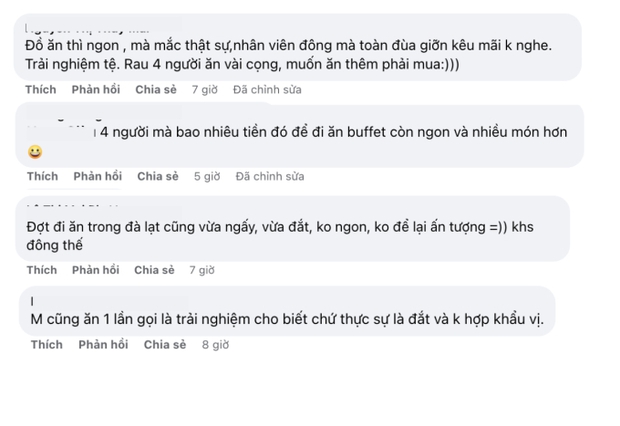Image resolution: width=620 pixels, height=426 pixels.
Task: Like the comment about the buffet
Action: pos(42,177)
